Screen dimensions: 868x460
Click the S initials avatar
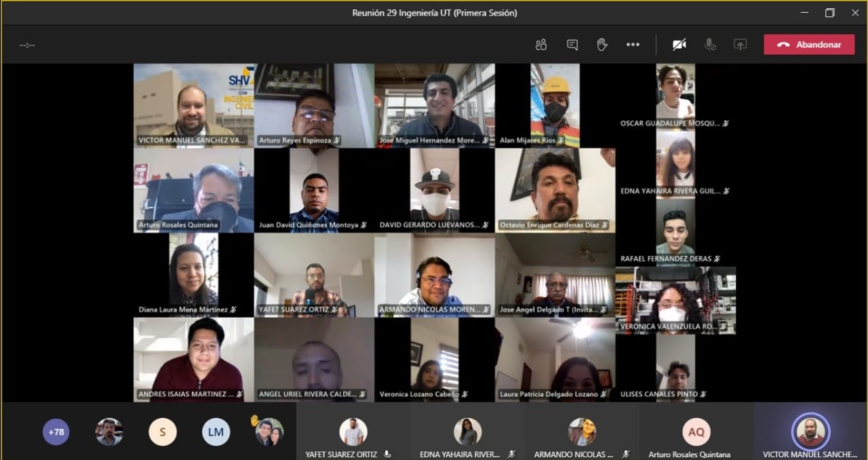coord(162,432)
